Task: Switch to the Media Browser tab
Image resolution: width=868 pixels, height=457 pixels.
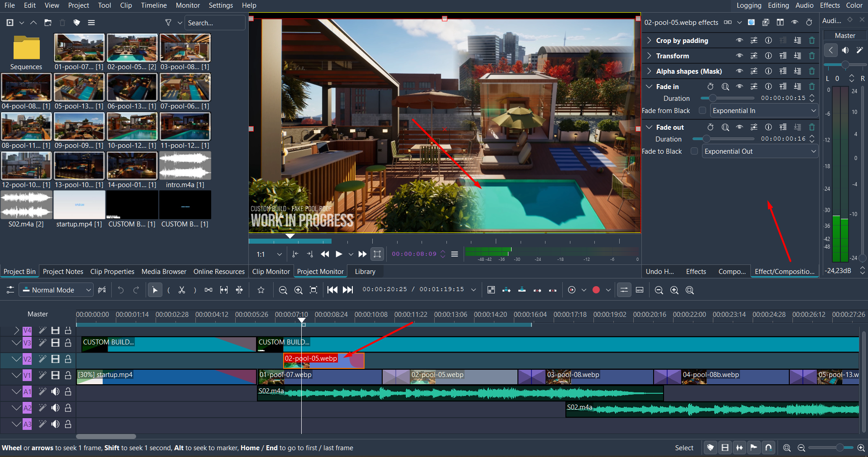Action: pos(164,271)
